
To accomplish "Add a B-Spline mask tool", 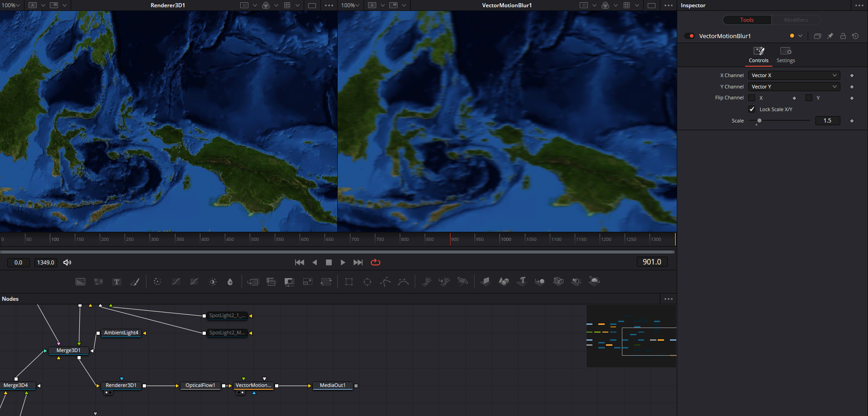I will (403, 282).
